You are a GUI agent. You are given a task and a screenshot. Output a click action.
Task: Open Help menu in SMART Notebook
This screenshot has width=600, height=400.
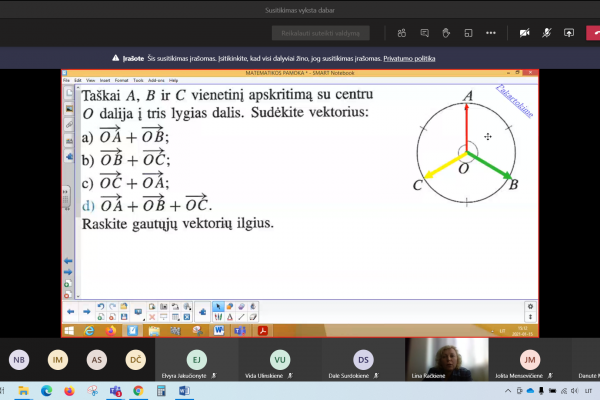(x=173, y=80)
